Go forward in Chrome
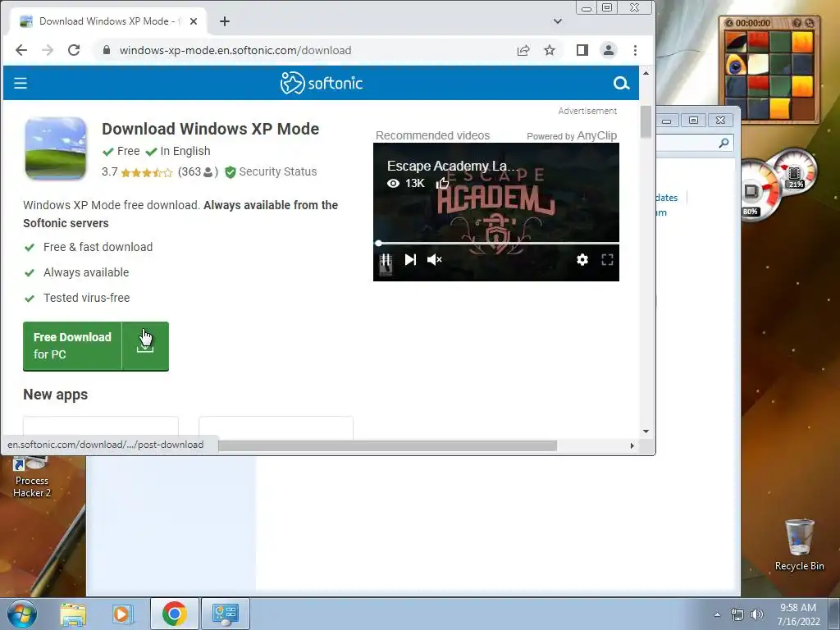The height and width of the screenshot is (630, 840). coord(48,50)
